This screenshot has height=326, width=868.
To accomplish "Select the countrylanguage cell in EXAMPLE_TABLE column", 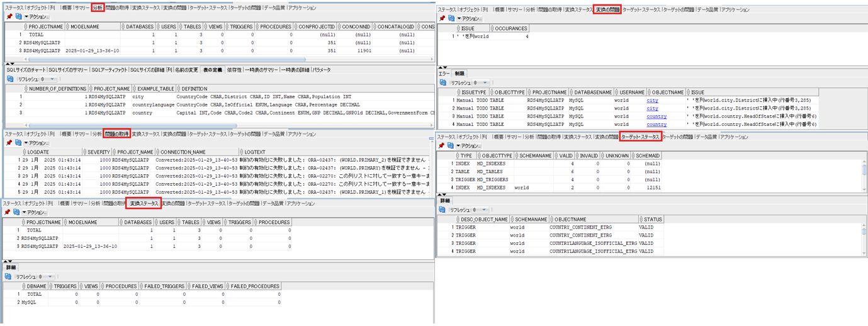I will coord(153,105).
